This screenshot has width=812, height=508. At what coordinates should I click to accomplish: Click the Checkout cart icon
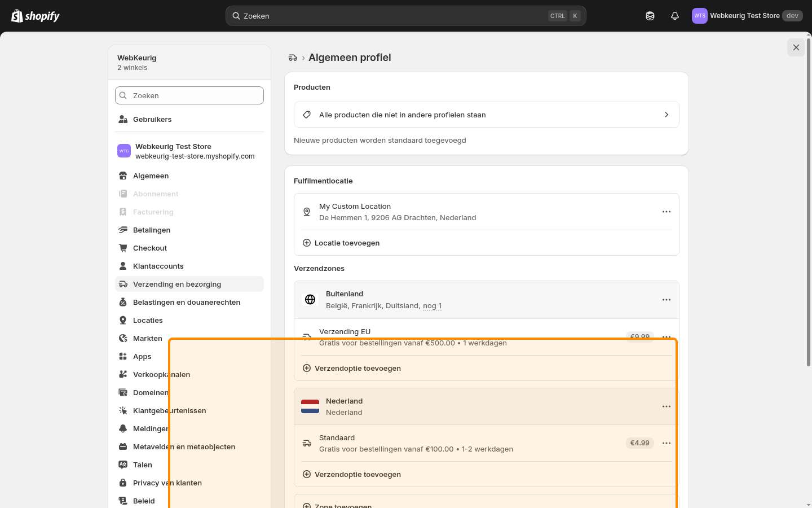point(123,248)
